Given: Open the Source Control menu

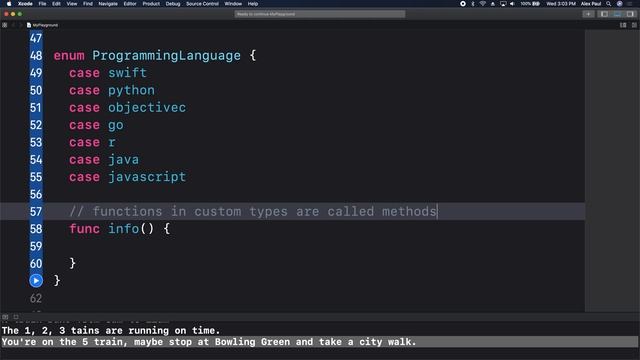Looking at the screenshot, I should [x=202, y=4].
